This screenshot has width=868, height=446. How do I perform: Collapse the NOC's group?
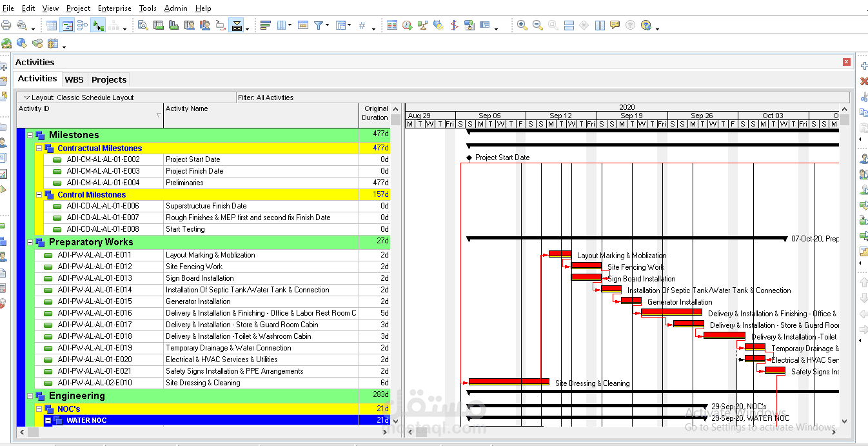click(39, 409)
